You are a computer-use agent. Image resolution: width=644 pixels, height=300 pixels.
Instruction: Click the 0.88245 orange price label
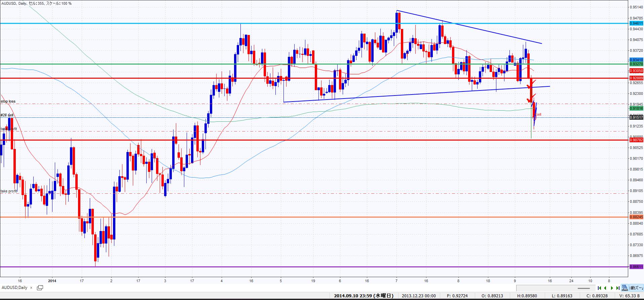tap(636, 217)
